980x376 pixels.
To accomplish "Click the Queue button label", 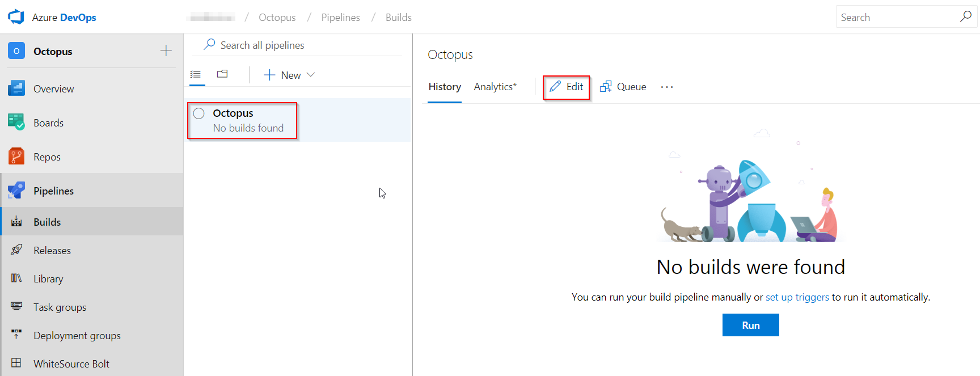I will (631, 87).
